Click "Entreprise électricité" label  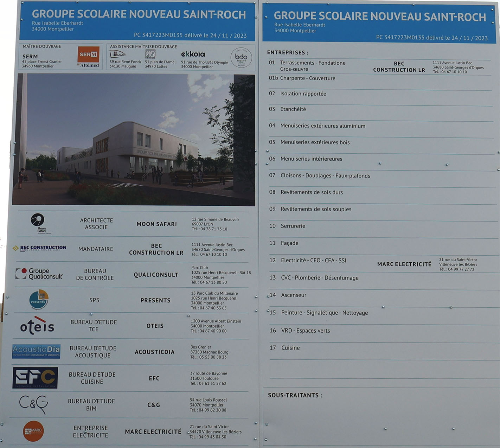click(x=91, y=431)
